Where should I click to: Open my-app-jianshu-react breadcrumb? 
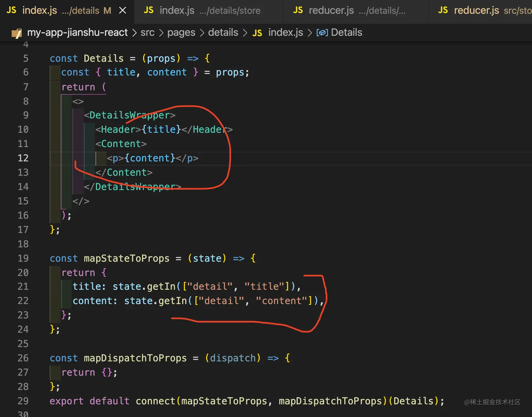[x=77, y=33]
